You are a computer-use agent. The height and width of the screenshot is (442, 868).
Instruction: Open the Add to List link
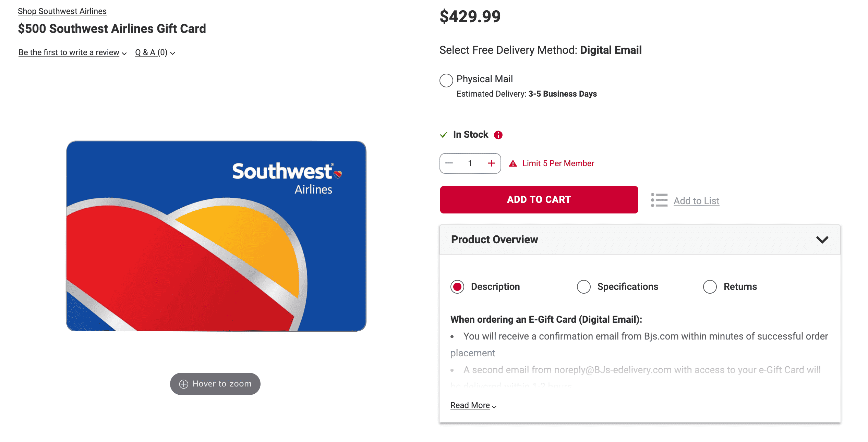point(696,201)
